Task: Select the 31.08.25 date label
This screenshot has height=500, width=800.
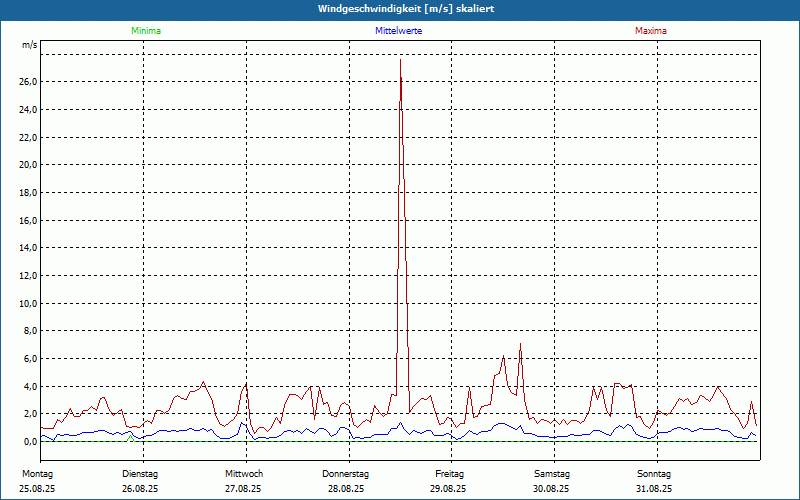Action: click(654, 489)
